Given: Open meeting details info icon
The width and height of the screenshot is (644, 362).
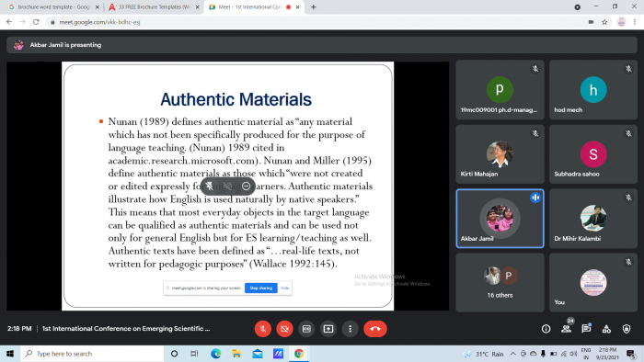Looking at the screenshot, I should click(546, 329).
